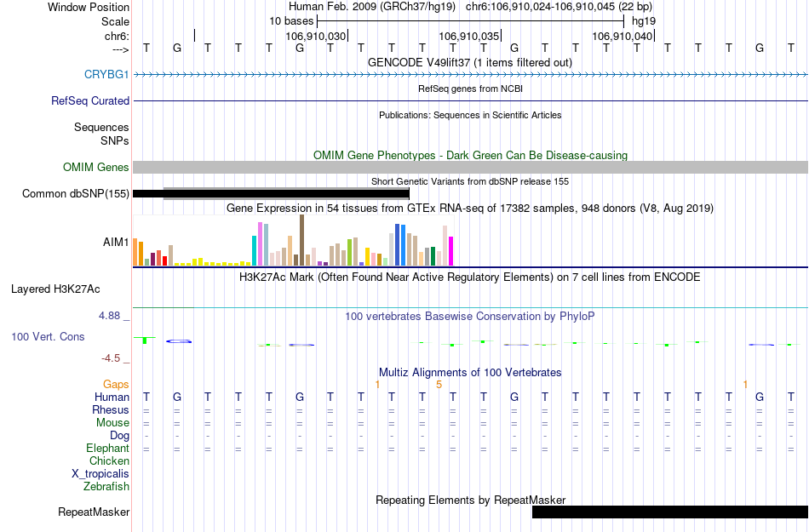Click the orange Gaps row label

pyautogui.click(x=116, y=384)
